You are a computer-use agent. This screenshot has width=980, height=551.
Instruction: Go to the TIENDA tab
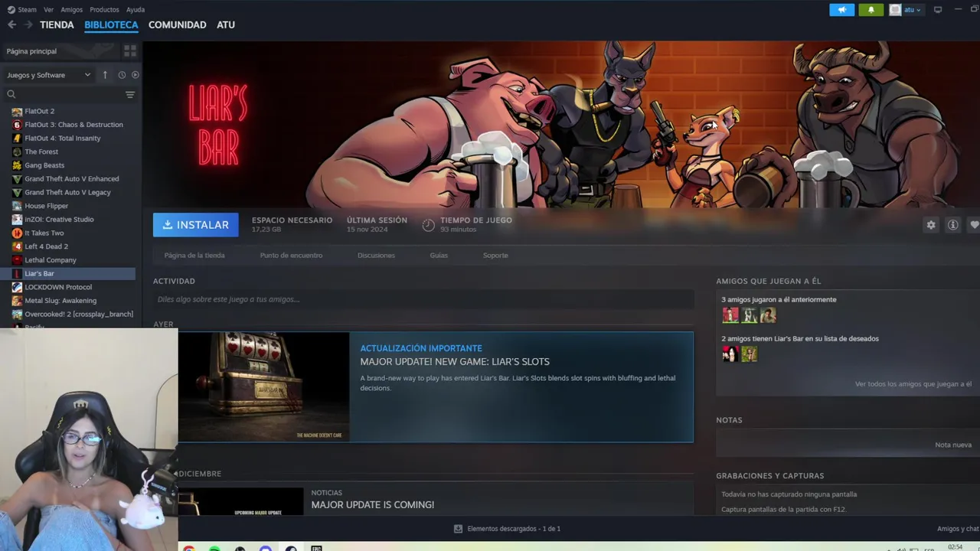pyautogui.click(x=57, y=24)
